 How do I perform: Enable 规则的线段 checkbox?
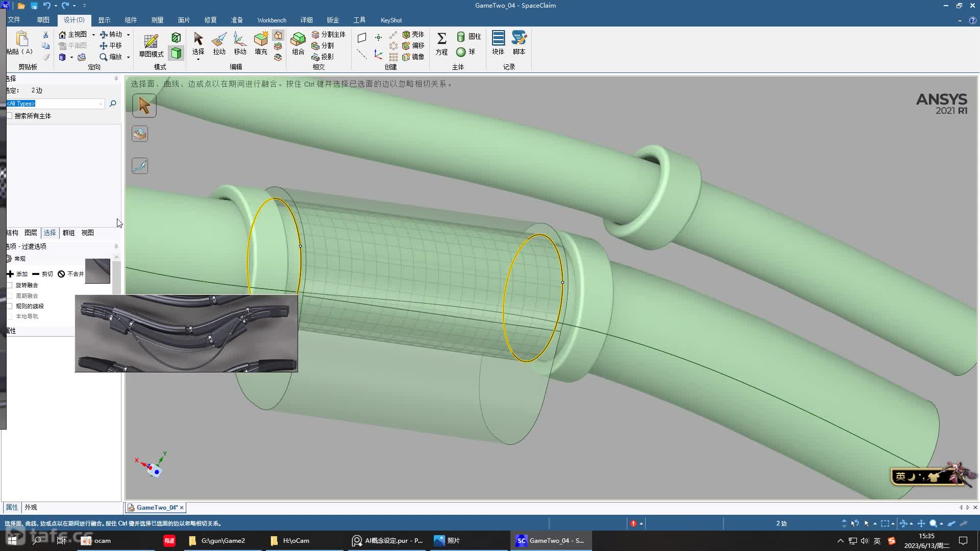point(9,306)
